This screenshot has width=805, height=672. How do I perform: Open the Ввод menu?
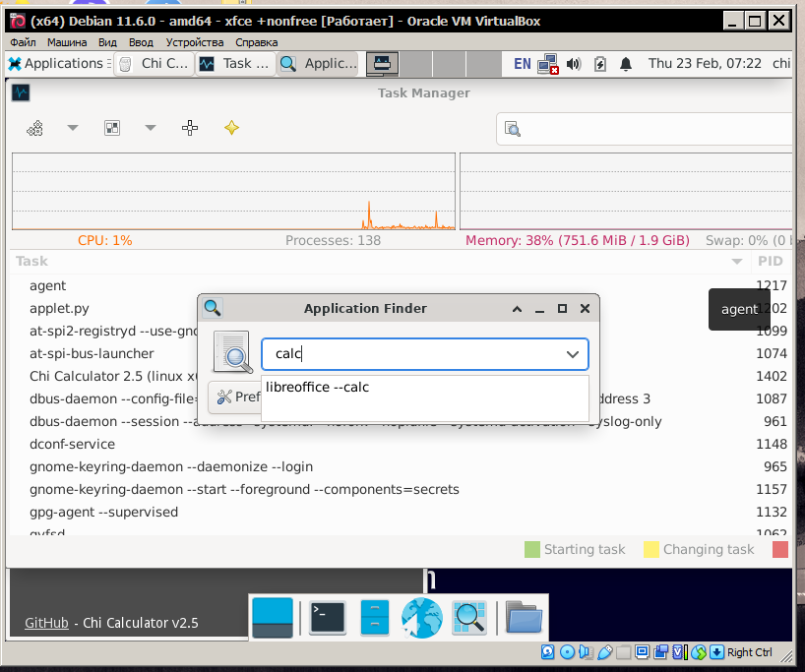point(141,42)
